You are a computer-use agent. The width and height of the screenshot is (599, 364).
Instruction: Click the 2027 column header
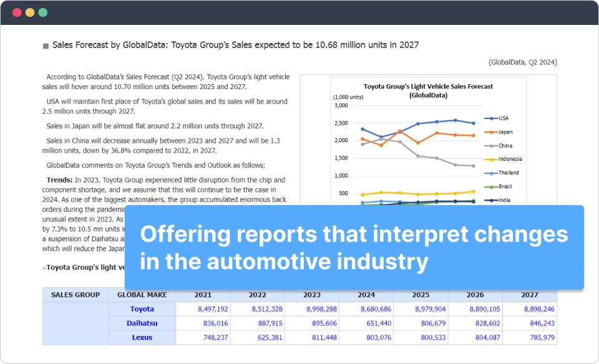pyautogui.click(x=530, y=295)
